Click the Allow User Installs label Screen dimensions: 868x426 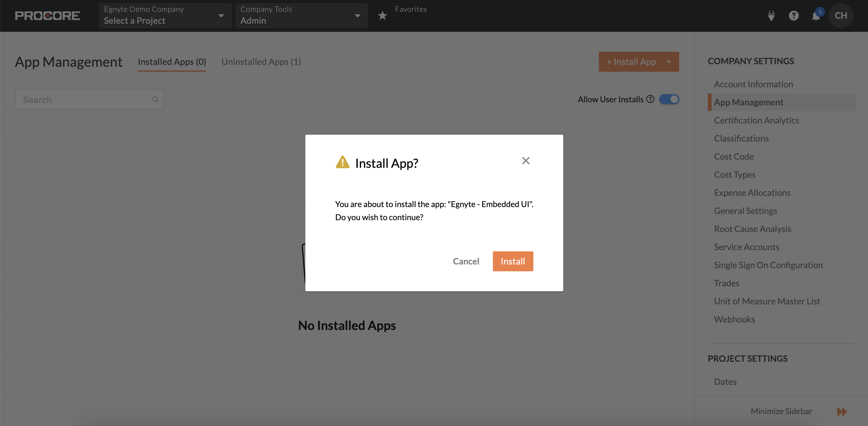(x=611, y=99)
